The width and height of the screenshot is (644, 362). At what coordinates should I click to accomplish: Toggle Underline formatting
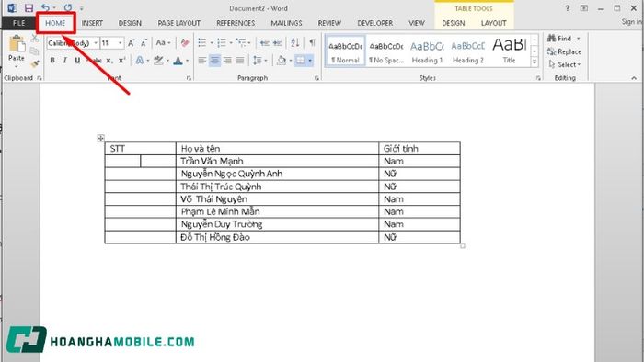point(77,61)
